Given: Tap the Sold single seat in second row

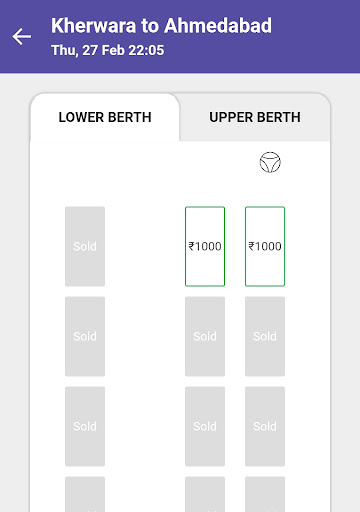Looking at the screenshot, I should [85, 336].
